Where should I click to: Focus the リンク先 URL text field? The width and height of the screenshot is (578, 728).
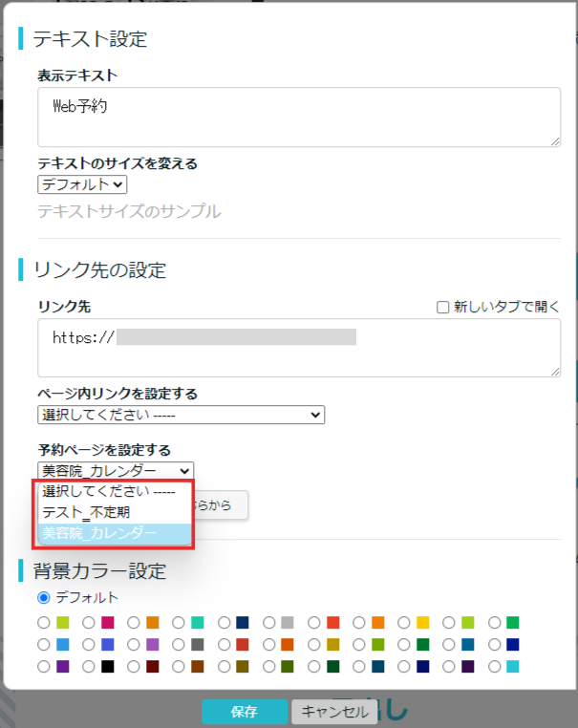[x=299, y=348]
